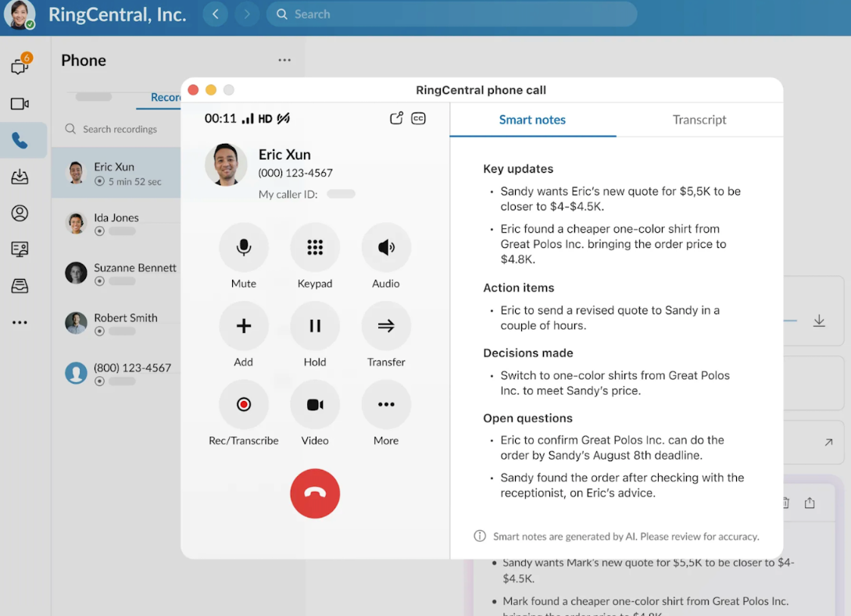Click the RingCentral, Inc. title
851x616 pixels.
point(117,15)
